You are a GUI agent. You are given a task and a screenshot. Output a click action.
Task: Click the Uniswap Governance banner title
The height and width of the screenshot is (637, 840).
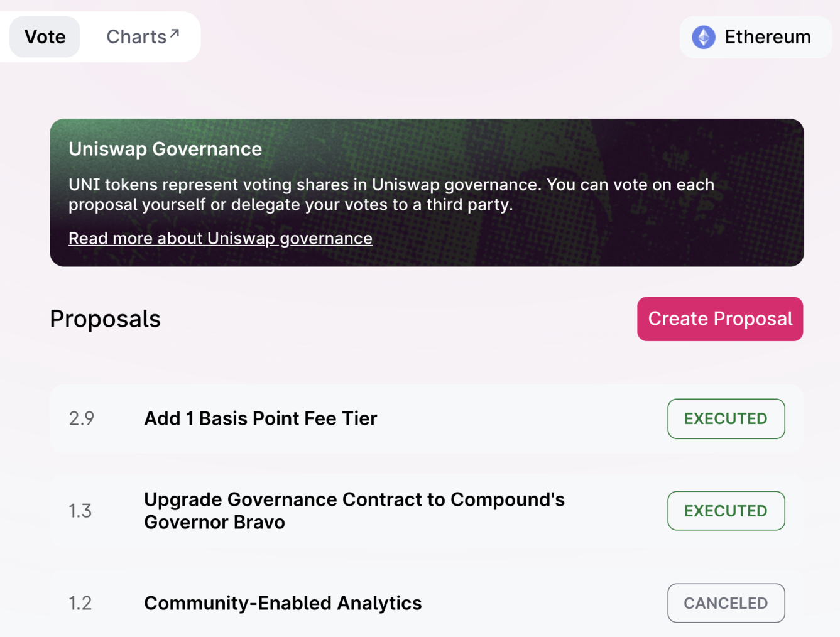tap(165, 149)
